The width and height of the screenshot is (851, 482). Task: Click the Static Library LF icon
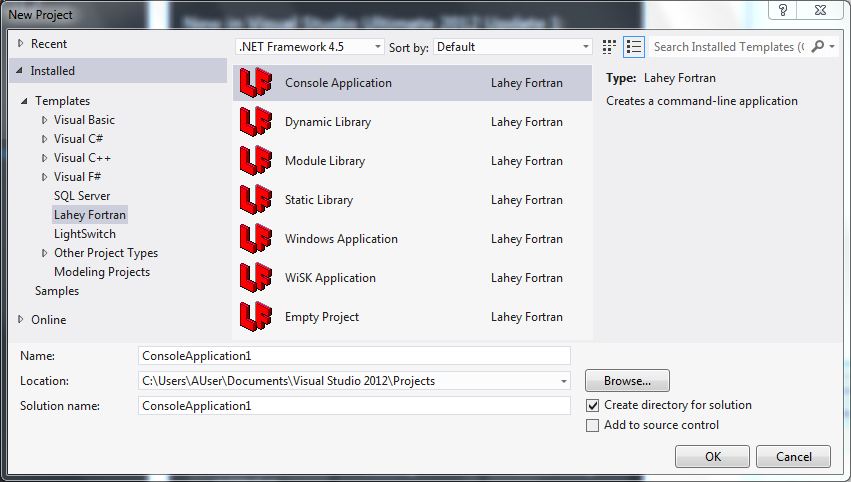(x=256, y=200)
